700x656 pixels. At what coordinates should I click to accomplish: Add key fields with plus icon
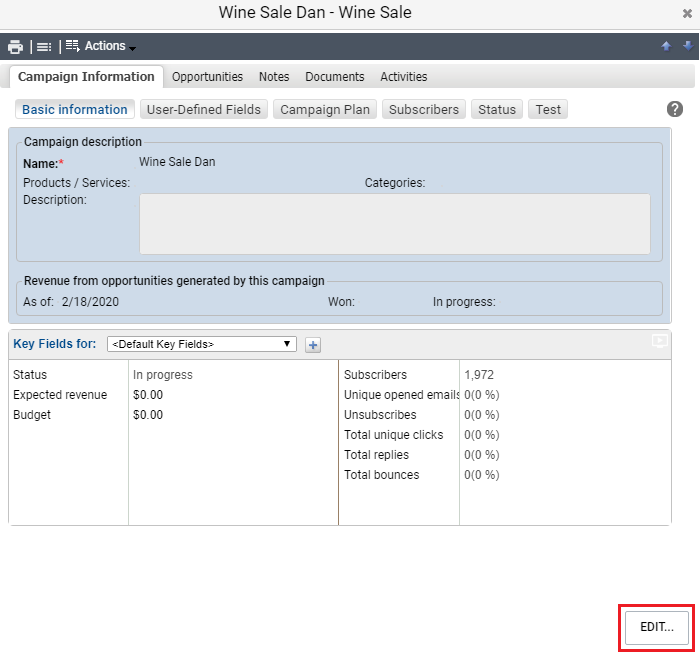313,345
